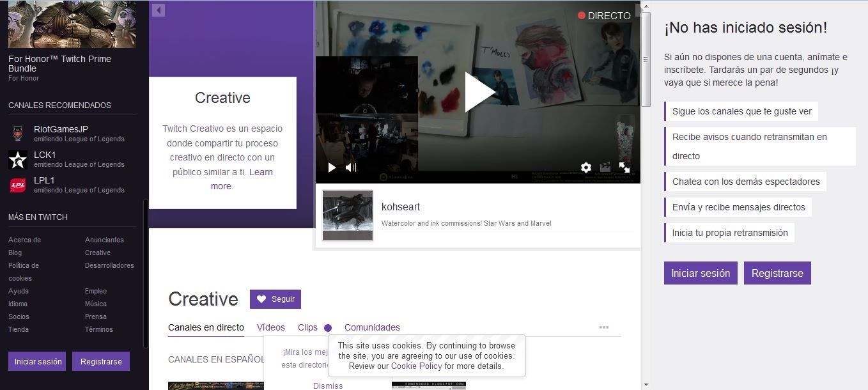Image resolution: width=868 pixels, height=390 pixels.
Task: Open the three-dots more options menu
Action: tap(604, 327)
